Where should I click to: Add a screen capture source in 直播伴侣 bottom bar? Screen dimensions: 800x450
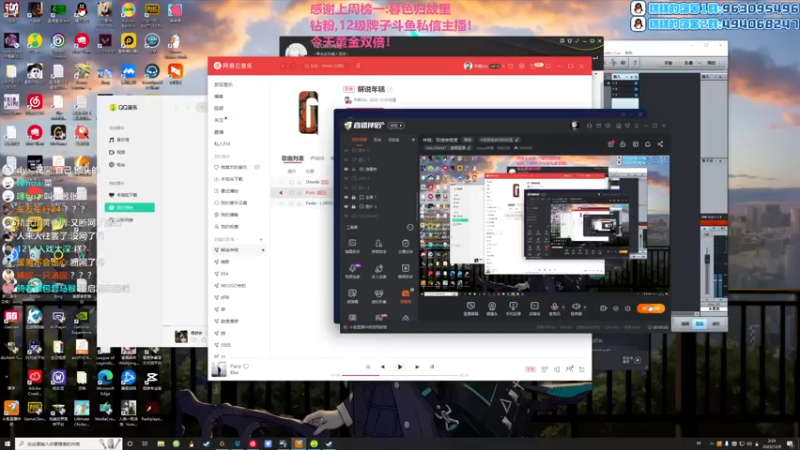(470, 308)
